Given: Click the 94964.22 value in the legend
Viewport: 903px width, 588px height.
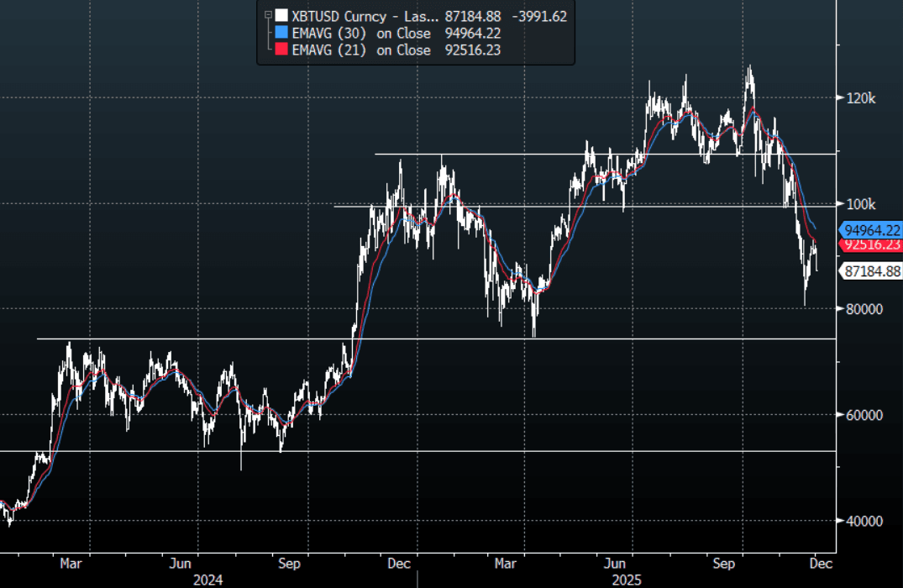Looking at the screenshot, I should [x=473, y=34].
